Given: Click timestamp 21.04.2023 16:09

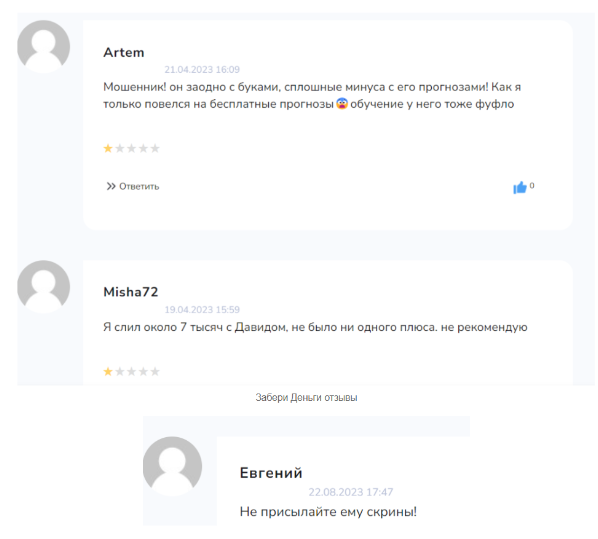Looking at the screenshot, I should click(202, 69).
